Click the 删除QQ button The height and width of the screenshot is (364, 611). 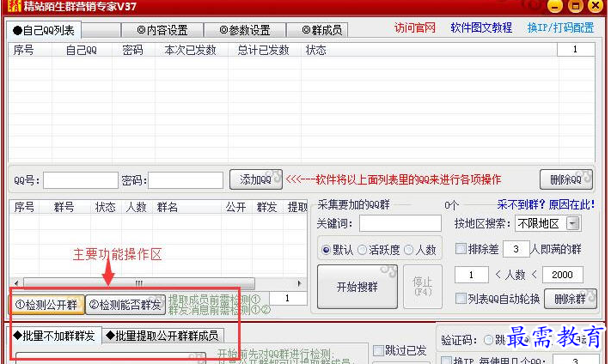coord(565,180)
